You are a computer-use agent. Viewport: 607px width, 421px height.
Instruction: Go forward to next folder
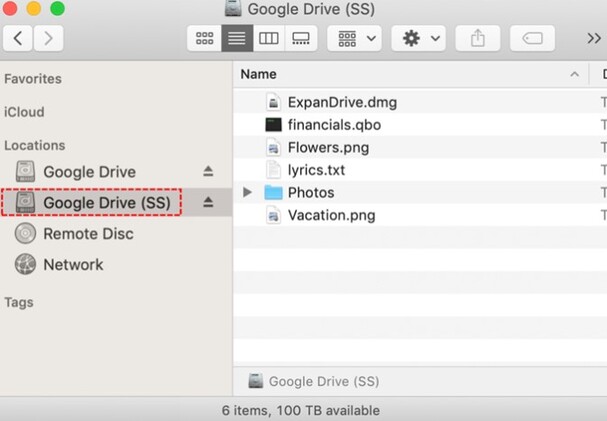point(47,39)
